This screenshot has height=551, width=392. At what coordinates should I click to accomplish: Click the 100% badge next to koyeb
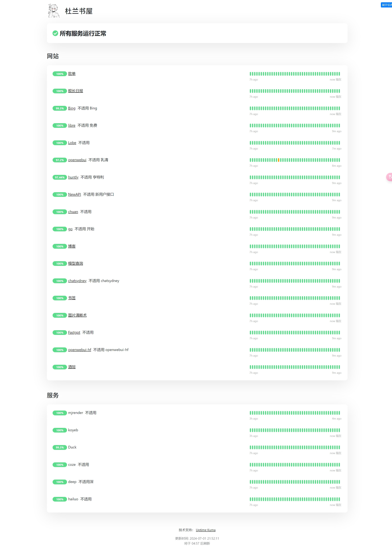(x=60, y=430)
